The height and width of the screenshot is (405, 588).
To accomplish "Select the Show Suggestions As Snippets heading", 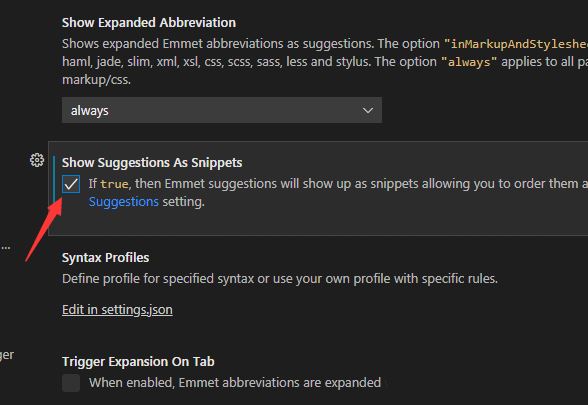I will (x=152, y=163).
